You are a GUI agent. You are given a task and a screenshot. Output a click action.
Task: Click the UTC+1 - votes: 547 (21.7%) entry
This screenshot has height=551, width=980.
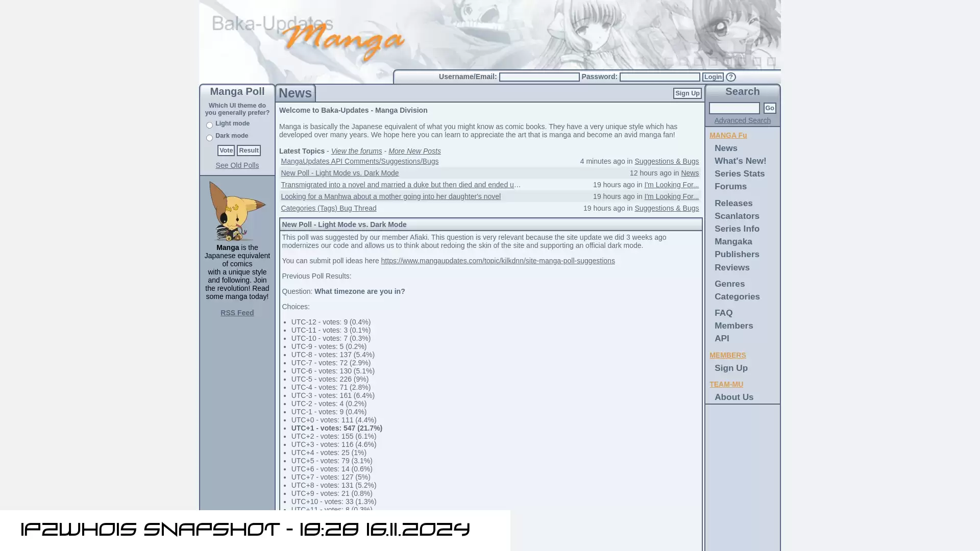[336, 428]
